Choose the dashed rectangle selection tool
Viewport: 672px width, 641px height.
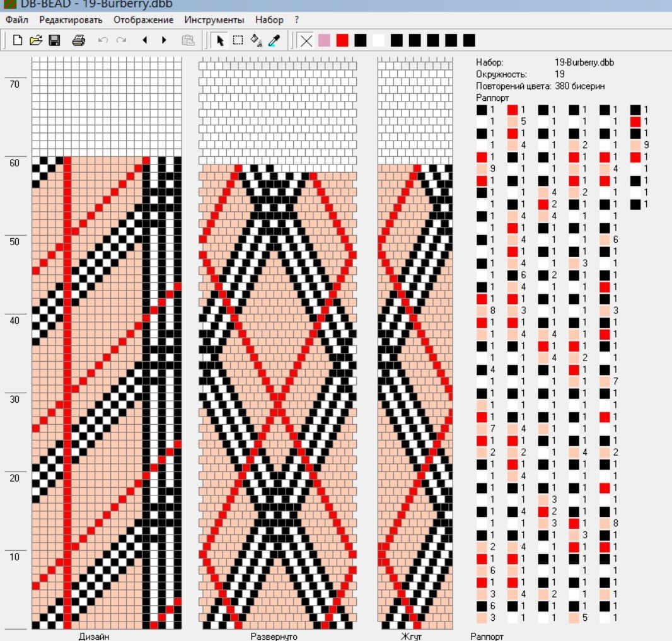238,40
